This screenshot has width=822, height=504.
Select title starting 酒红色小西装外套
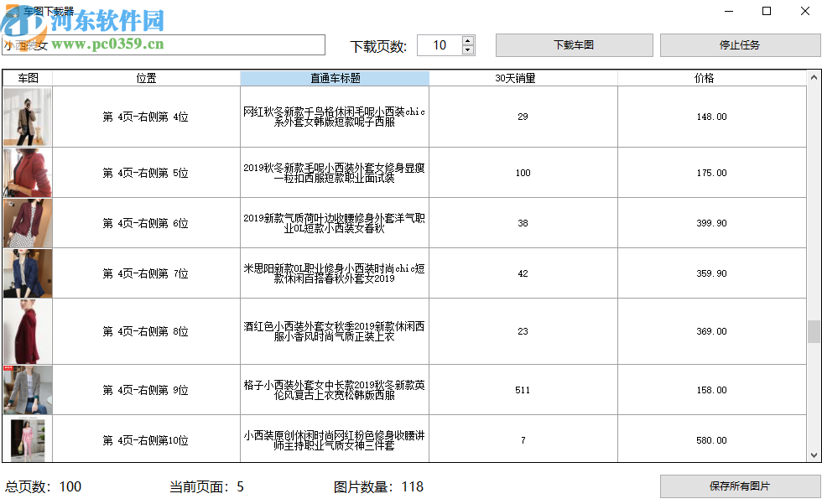tap(335, 331)
